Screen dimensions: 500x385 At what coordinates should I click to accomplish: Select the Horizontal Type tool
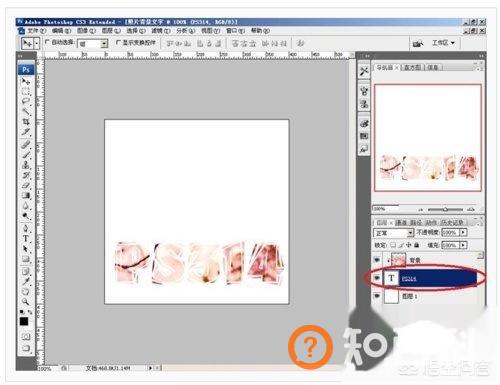[x=26, y=239]
